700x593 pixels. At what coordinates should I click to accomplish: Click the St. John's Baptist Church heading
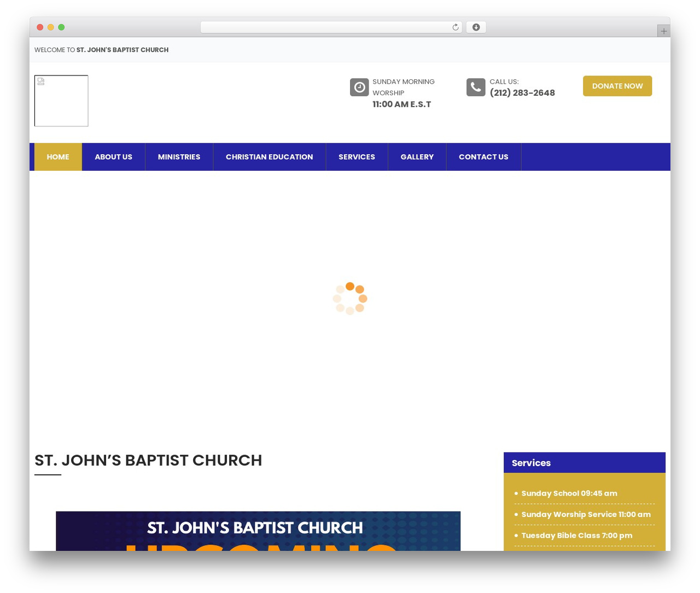[x=148, y=461]
